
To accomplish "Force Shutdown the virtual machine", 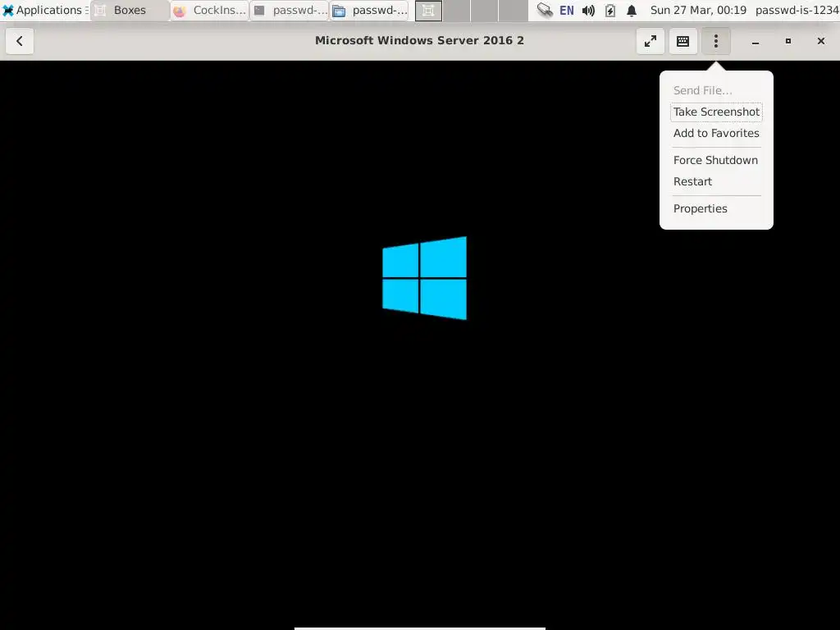I will (x=715, y=160).
